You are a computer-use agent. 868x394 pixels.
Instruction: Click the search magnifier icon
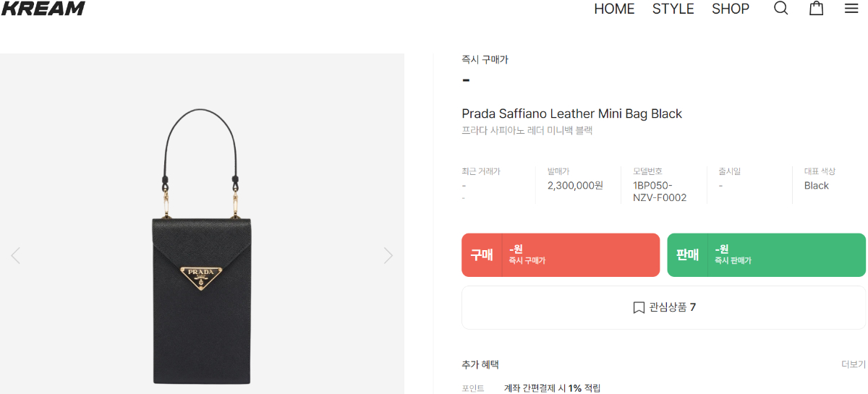tap(780, 9)
